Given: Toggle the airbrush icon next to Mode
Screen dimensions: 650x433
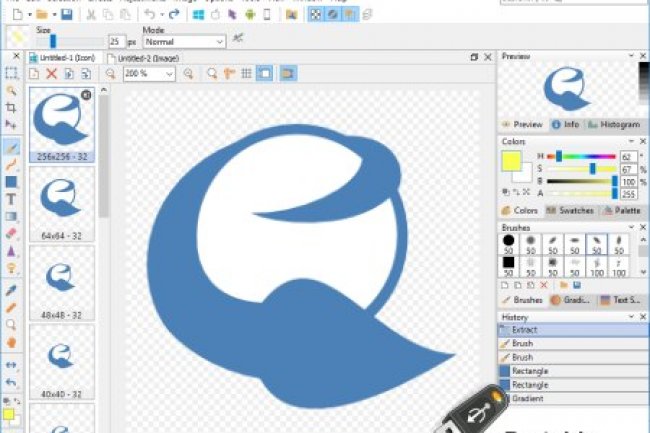Looking at the screenshot, I should coord(238,38).
